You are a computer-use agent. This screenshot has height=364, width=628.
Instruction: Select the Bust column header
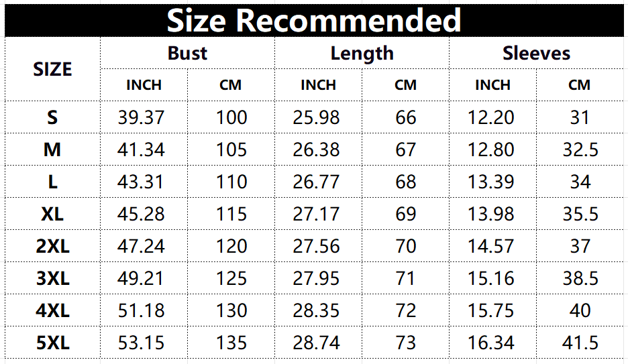187,54
